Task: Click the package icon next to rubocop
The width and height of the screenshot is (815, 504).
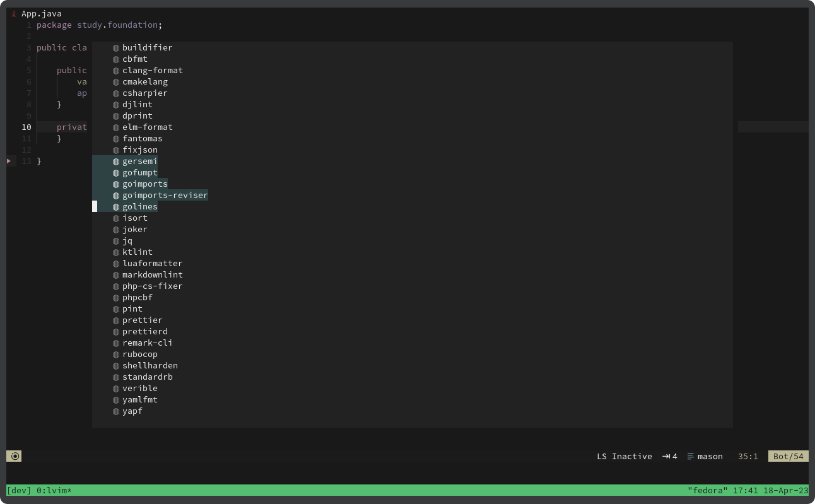Action: [115, 354]
